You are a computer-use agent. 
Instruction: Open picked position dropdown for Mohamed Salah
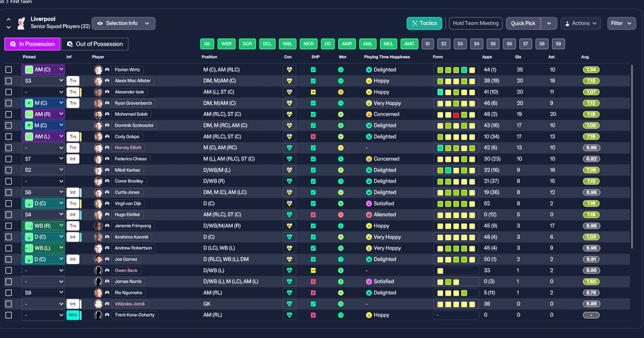(43, 114)
